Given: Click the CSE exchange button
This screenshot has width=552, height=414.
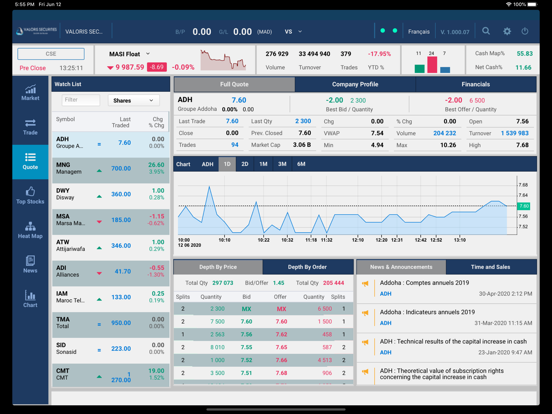Looking at the screenshot, I should [51, 54].
